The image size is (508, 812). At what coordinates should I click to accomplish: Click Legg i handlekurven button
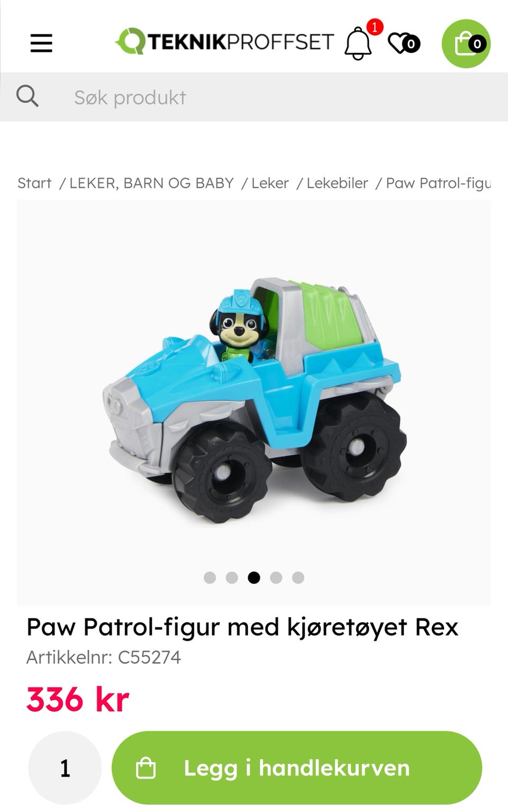point(297,768)
